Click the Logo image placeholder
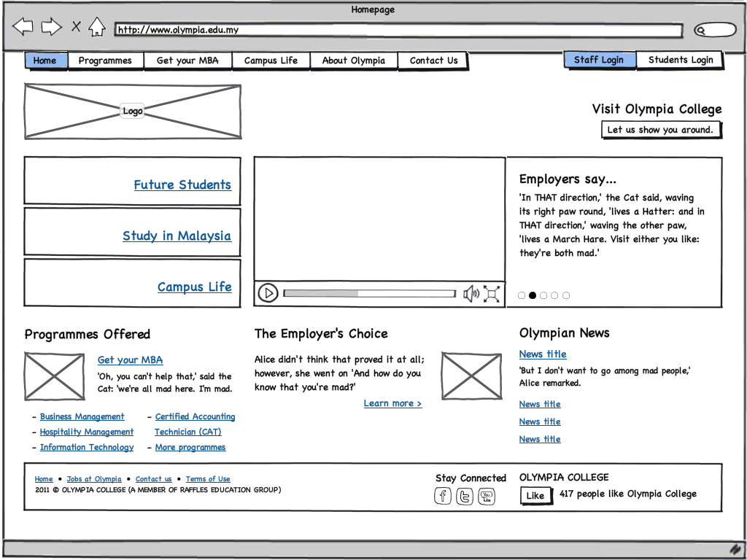Viewport: 747px width, 560px height. 133,112
